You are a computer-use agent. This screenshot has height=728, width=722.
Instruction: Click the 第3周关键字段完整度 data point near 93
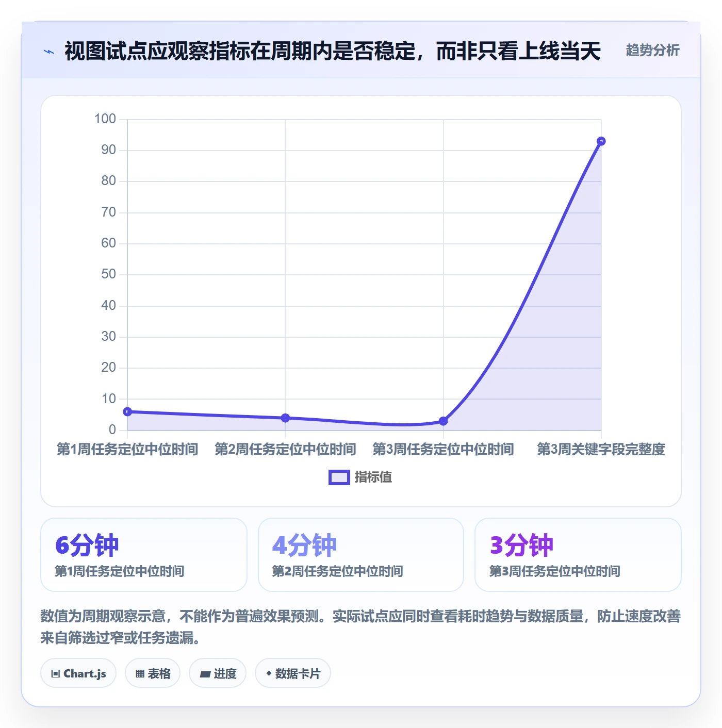601,141
